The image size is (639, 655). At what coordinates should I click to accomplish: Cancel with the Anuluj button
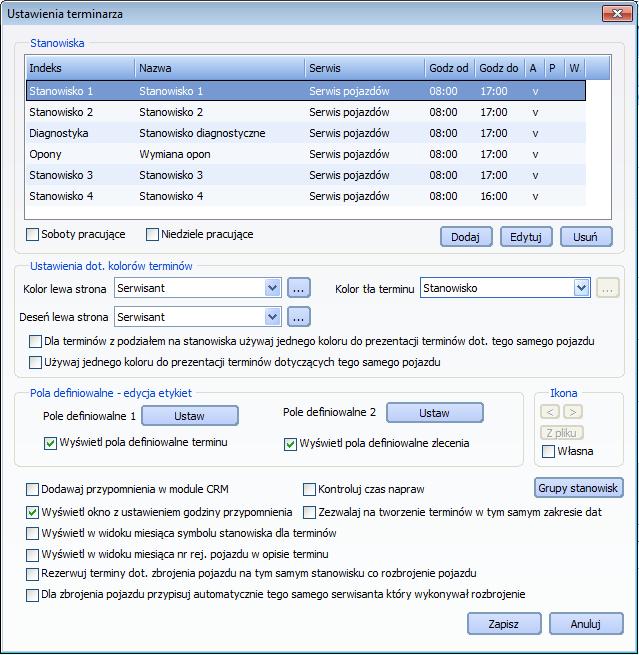586,624
